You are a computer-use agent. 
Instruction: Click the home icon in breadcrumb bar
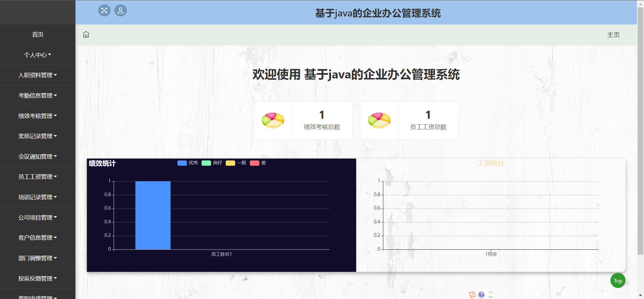click(x=86, y=35)
